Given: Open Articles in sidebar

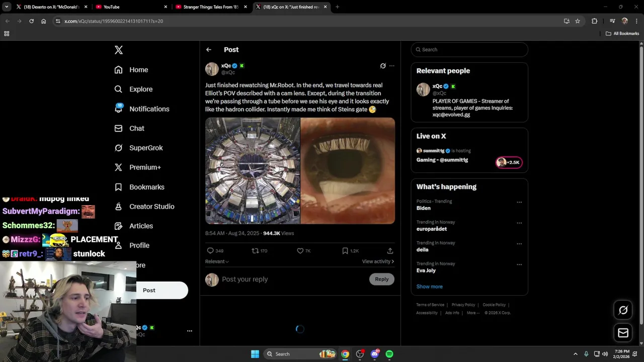Looking at the screenshot, I should pos(134,226).
